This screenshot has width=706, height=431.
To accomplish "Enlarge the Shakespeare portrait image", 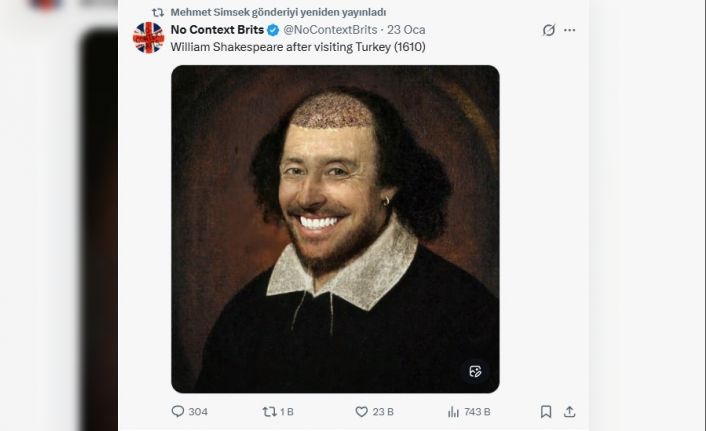I will [335, 228].
